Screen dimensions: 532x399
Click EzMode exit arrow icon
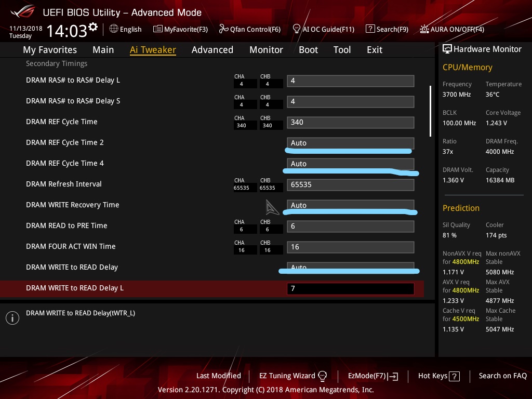[393, 376]
